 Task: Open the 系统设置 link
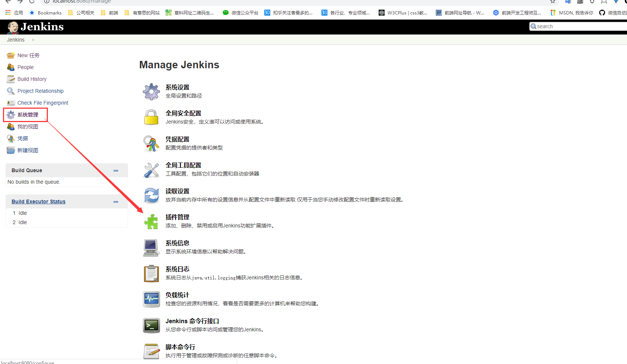(x=177, y=87)
